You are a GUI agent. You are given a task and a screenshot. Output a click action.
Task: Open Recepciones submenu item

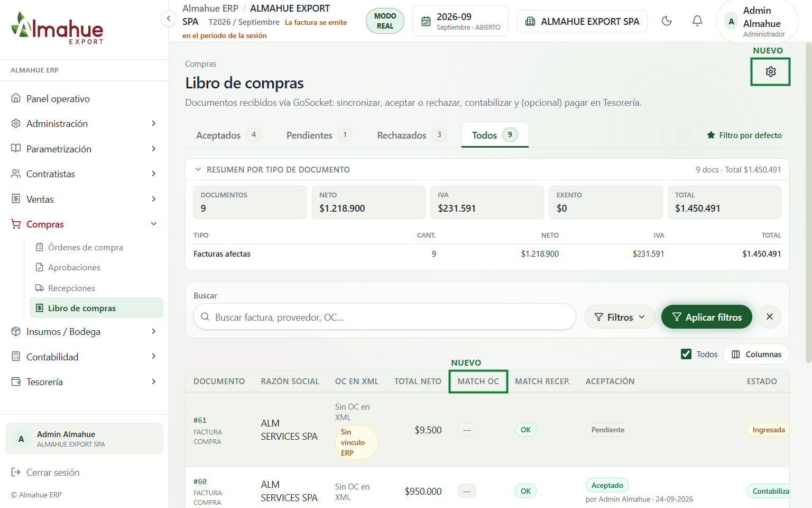96,288
